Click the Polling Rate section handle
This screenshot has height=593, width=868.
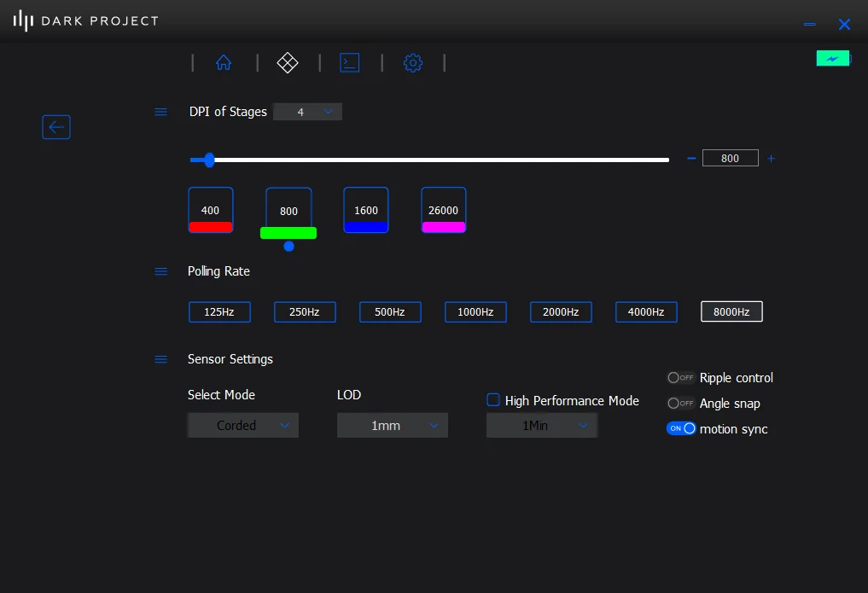pyautogui.click(x=161, y=271)
